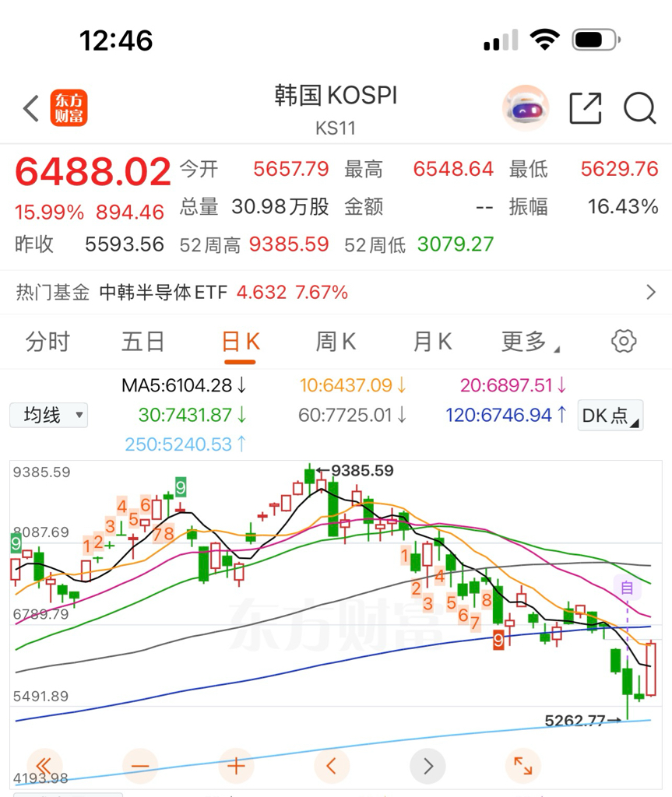Viewport: 672px width, 797px height.
Task: Open chart settings gear icon
Action: point(624,341)
